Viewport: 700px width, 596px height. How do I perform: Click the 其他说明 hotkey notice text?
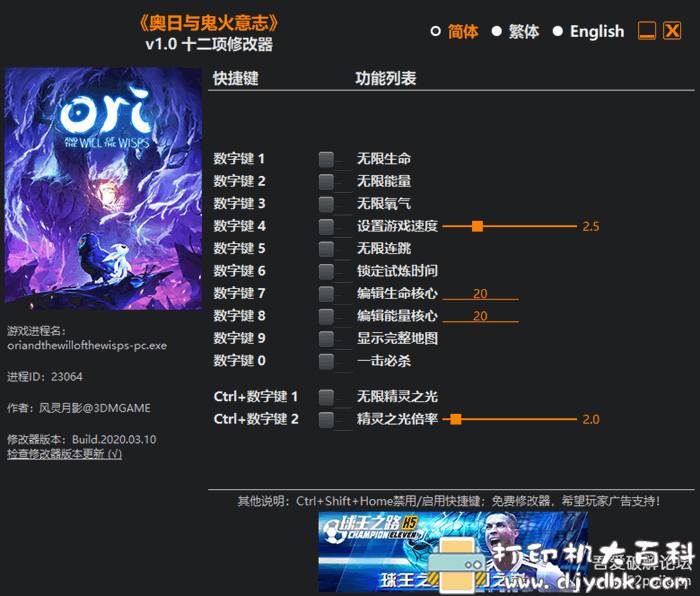pos(449,501)
